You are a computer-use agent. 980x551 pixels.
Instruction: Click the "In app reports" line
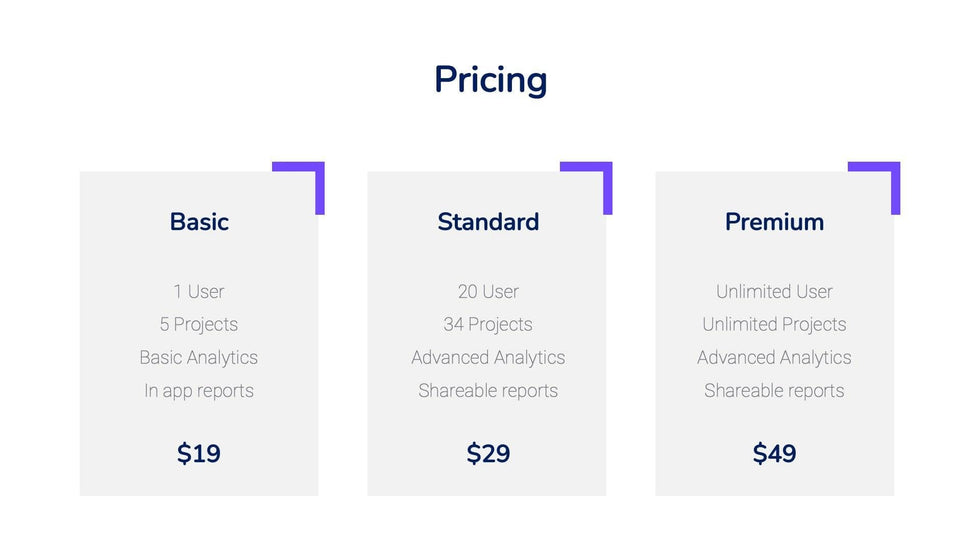tap(199, 391)
